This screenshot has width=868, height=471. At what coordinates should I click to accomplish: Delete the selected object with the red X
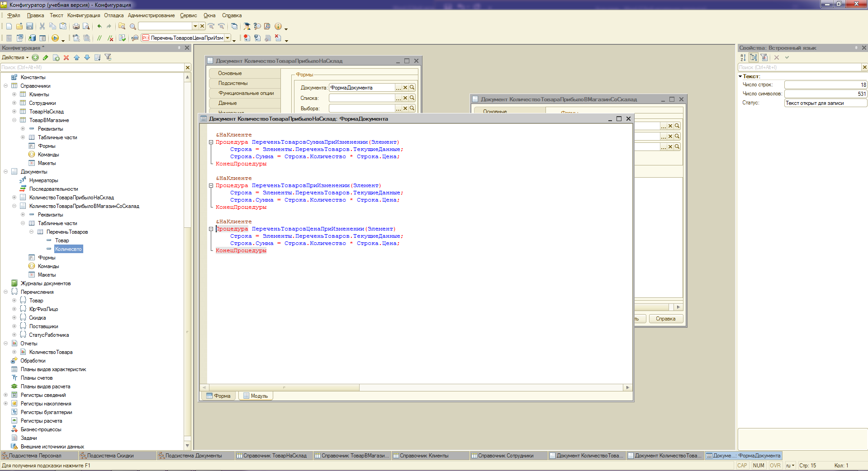click(x=66, y=57)
